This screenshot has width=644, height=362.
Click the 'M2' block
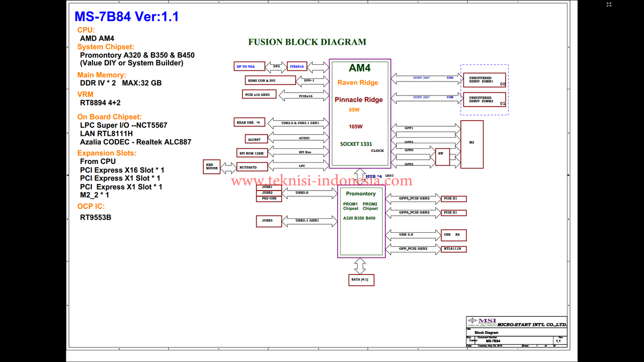472,144
